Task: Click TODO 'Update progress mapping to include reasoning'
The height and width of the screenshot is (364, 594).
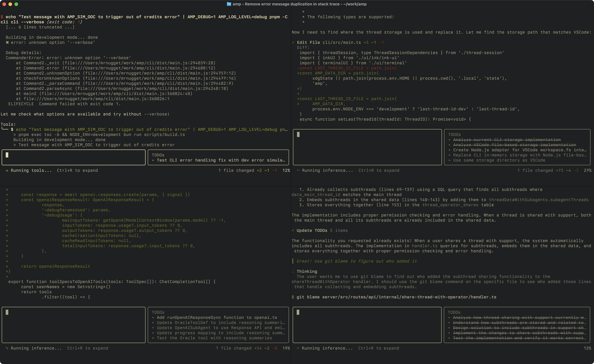Action: coord(221,333)
